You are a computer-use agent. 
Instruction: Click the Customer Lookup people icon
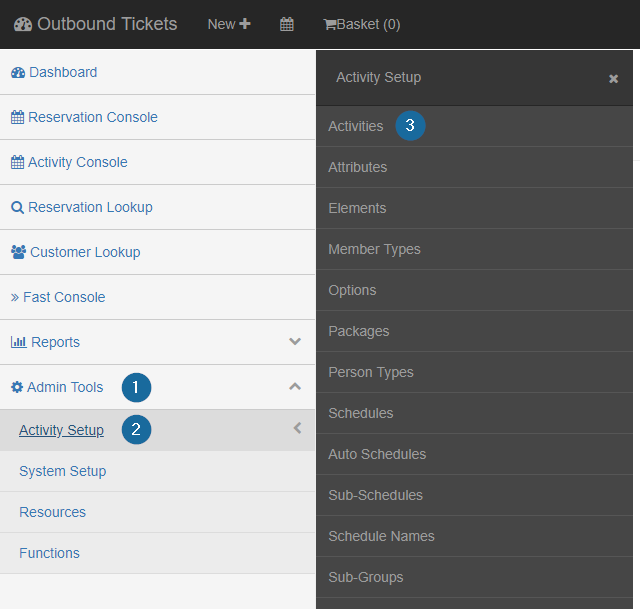point(18,252)
